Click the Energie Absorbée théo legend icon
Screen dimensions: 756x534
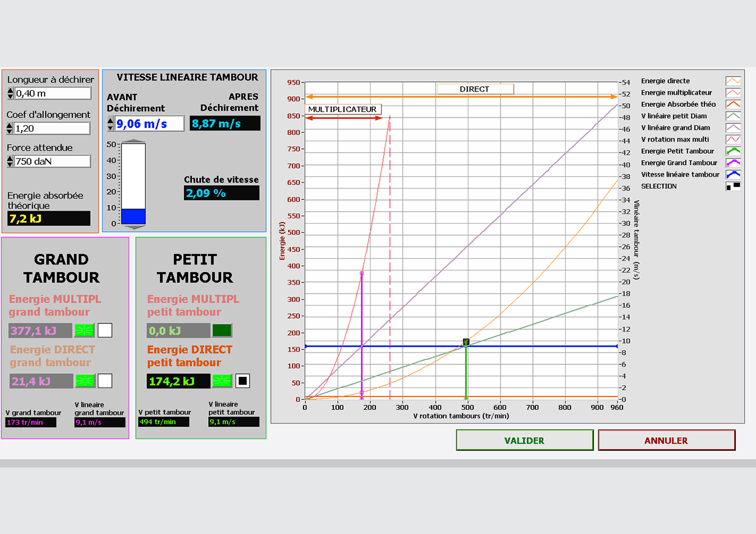tap(733, 104)
